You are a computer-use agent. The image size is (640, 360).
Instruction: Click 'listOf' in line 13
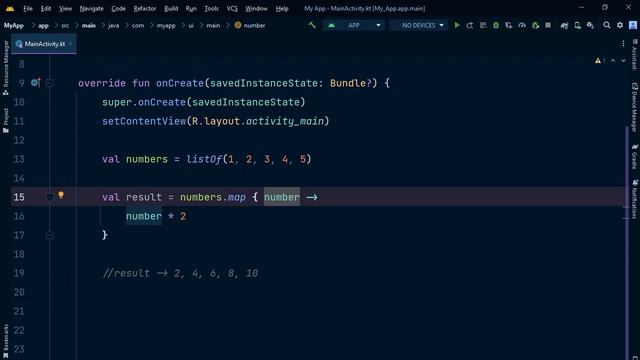pos(204,159)
